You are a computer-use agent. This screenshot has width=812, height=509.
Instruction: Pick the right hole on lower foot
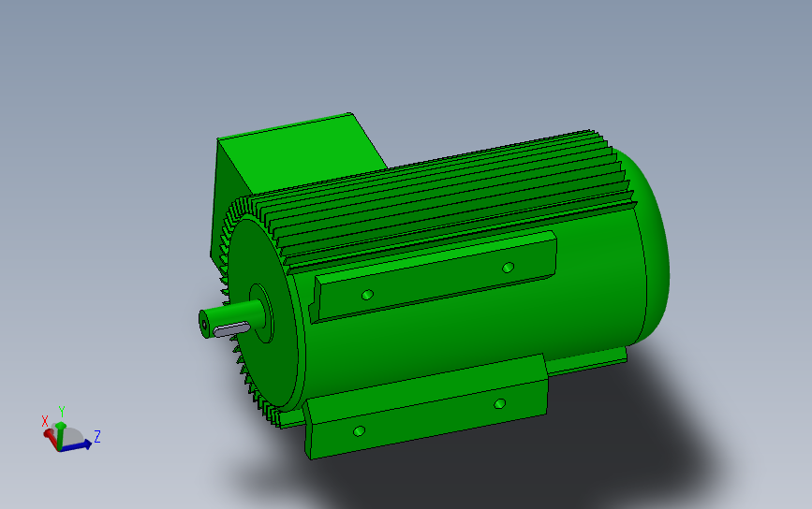[500, 403]
